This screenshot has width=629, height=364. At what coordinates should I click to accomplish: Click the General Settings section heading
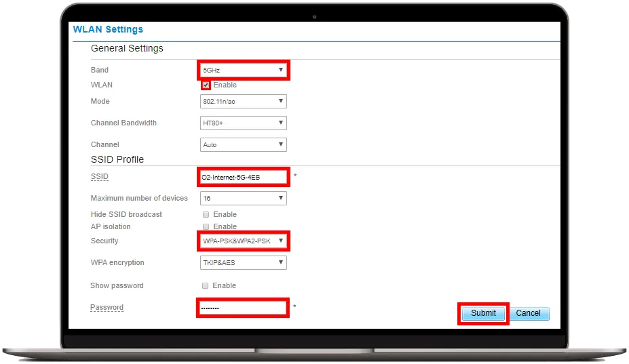[127, 49]
